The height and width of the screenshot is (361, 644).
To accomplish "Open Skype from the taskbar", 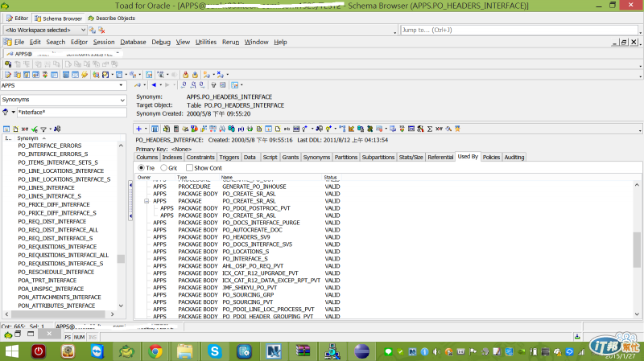I will [x=214, y=351].
